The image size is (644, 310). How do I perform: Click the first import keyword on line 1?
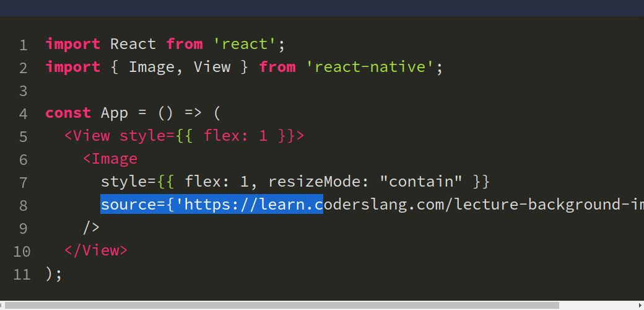[x=72, y=44]
